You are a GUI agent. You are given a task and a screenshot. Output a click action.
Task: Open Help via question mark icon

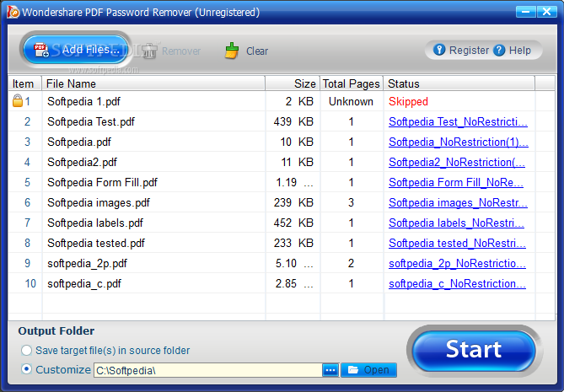pyautogui.click(x=499, y=50)
